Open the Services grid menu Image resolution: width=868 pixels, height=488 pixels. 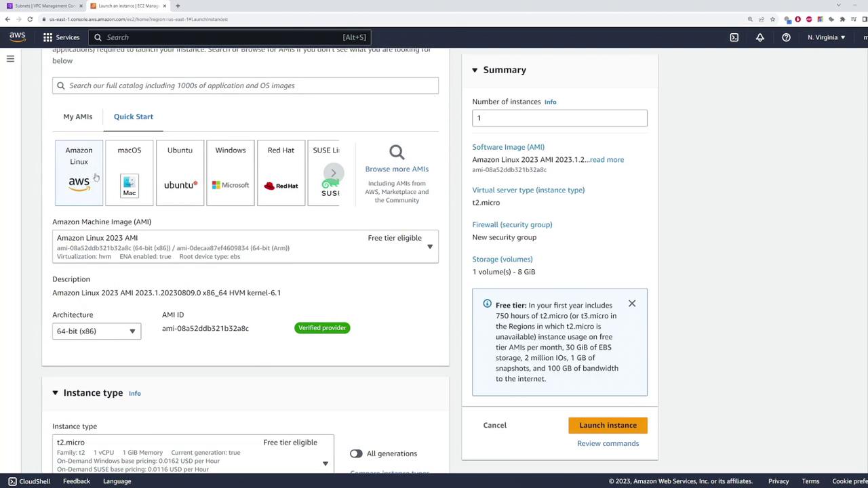click(47, 37)
